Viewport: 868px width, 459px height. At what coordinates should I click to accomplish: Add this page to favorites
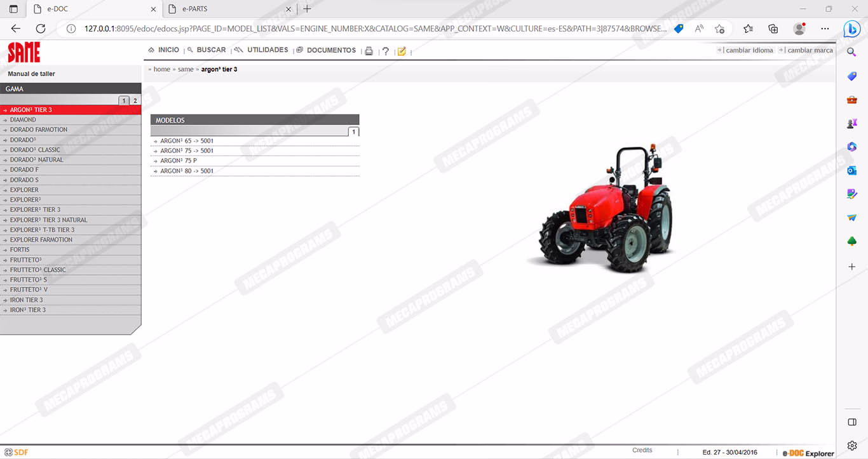[x=719, y=29]
